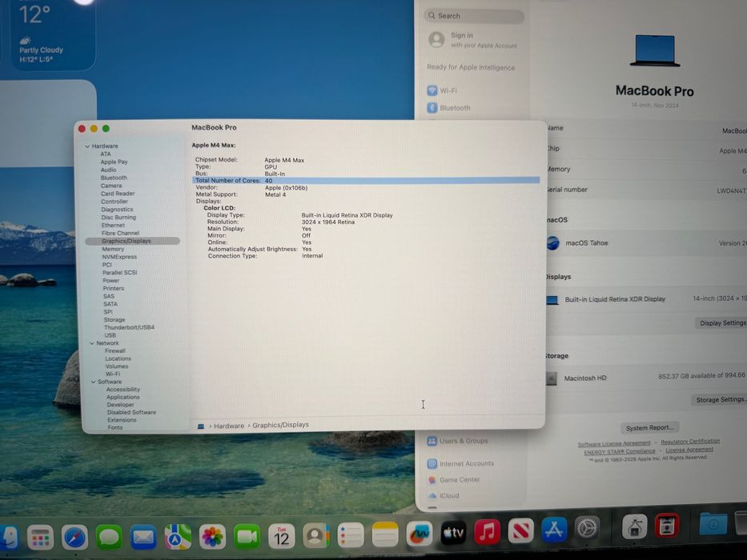Open Photo Booth in the Dock
The image size is (747, 560).
pos(666,526)
